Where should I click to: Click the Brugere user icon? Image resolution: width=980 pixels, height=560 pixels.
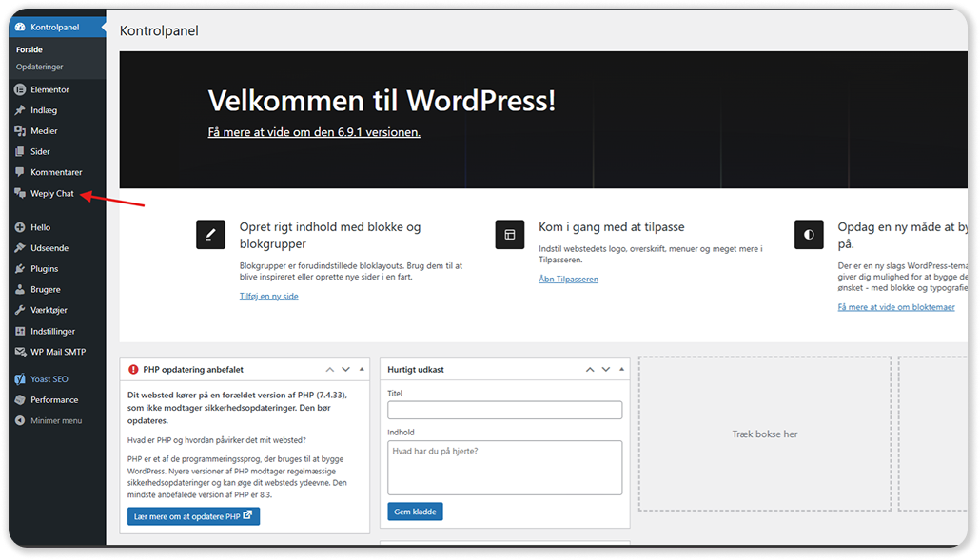[x=20, y=289]
